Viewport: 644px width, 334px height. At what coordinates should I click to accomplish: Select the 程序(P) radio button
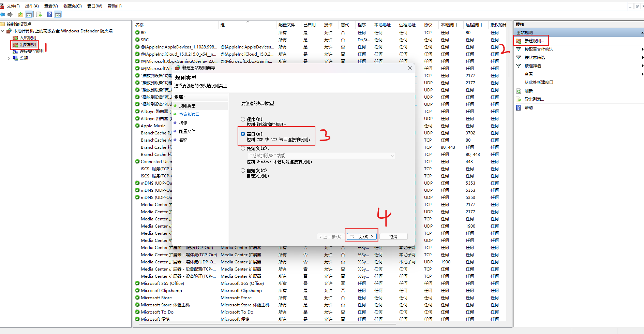point(243,119)
